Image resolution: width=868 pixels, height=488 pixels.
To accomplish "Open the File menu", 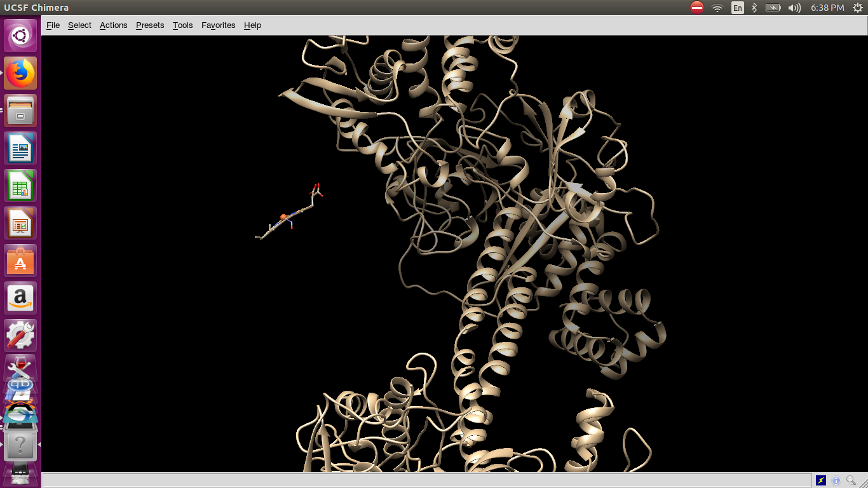I will 53,25.
